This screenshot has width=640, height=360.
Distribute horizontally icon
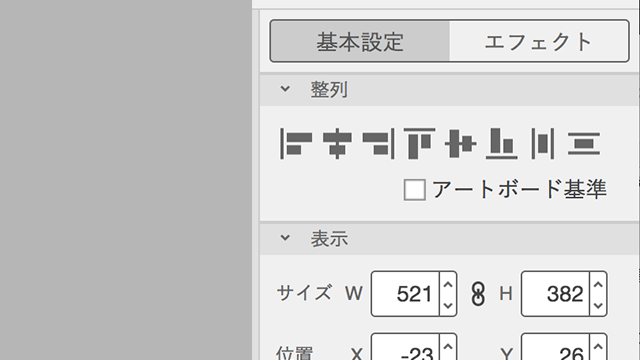[x=543, y=143]
